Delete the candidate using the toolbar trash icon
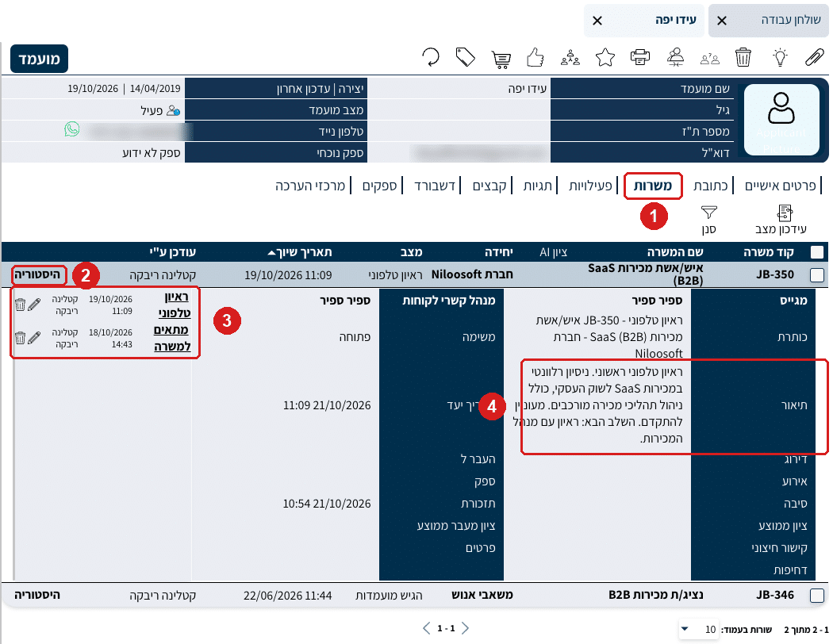The image size is (833, 644). 743,57
